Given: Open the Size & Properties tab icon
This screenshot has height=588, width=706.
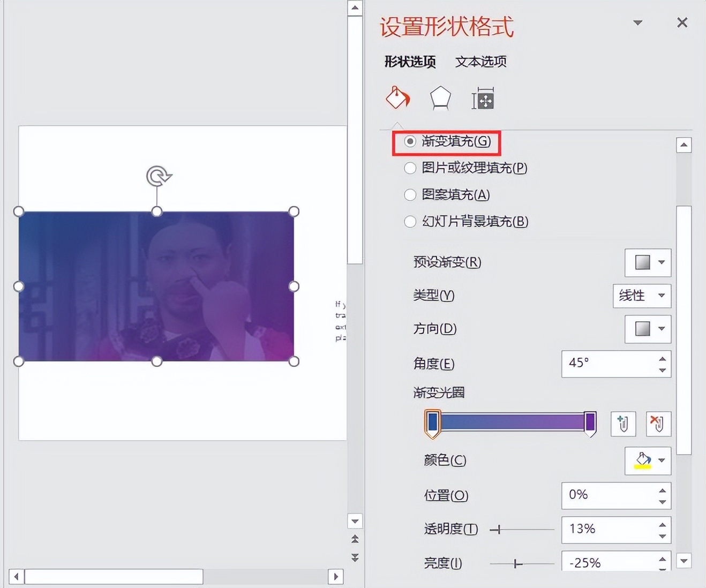Looking at the screenshot, I should 483,99.
